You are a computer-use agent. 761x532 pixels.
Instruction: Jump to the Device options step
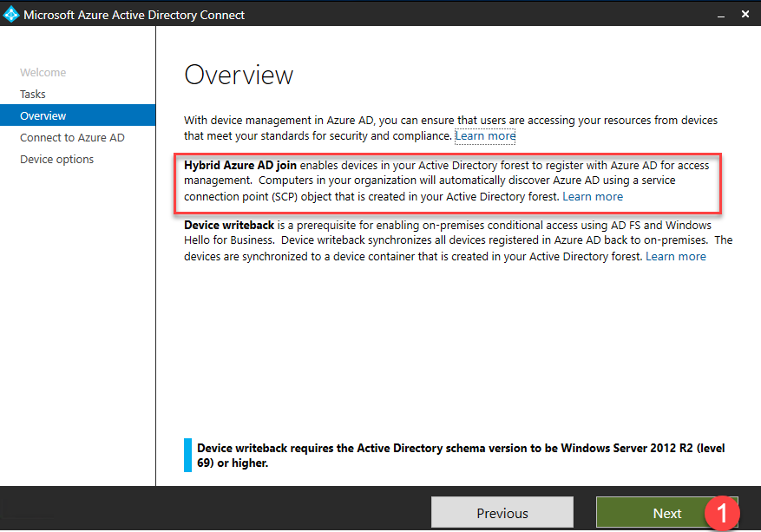[56, 160]
